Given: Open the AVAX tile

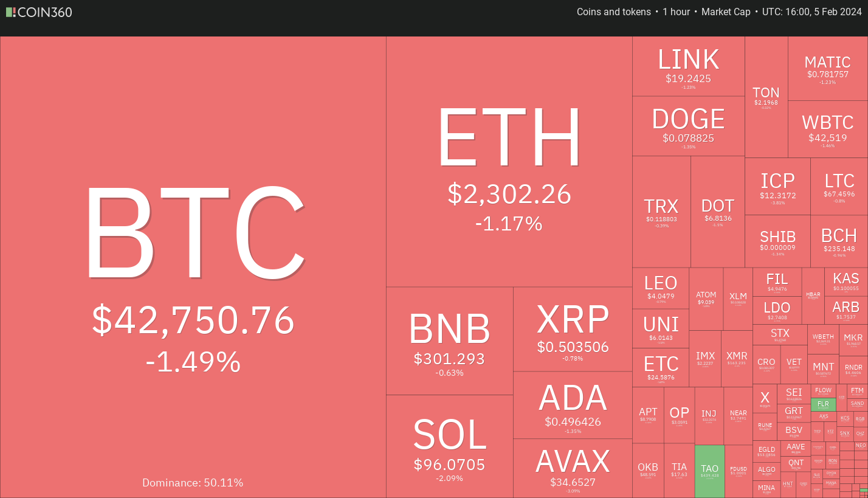Looking at the screenshot, I should 573,468.
